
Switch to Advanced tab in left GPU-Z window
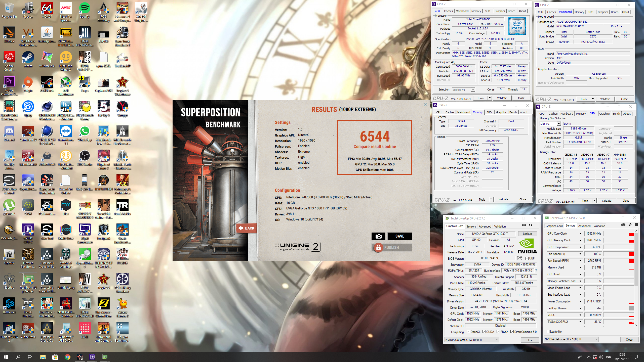click(x=485, y=227)
